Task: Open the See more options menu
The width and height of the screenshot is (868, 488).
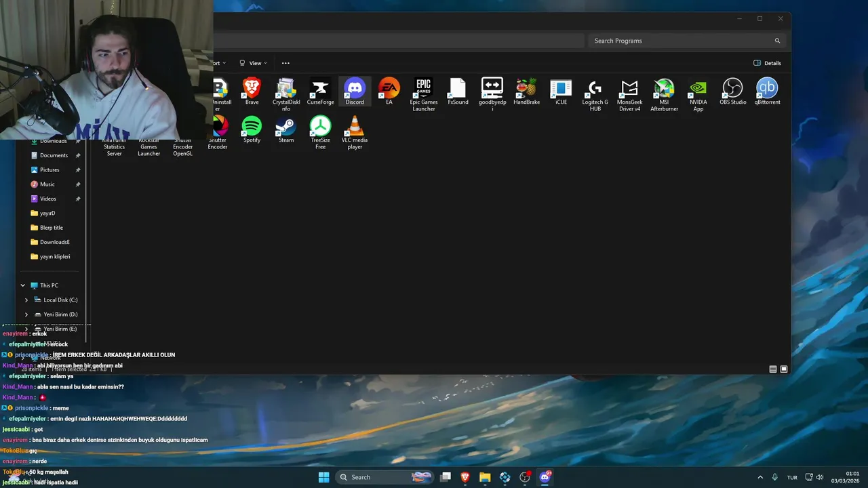Action: click(285, 63)
